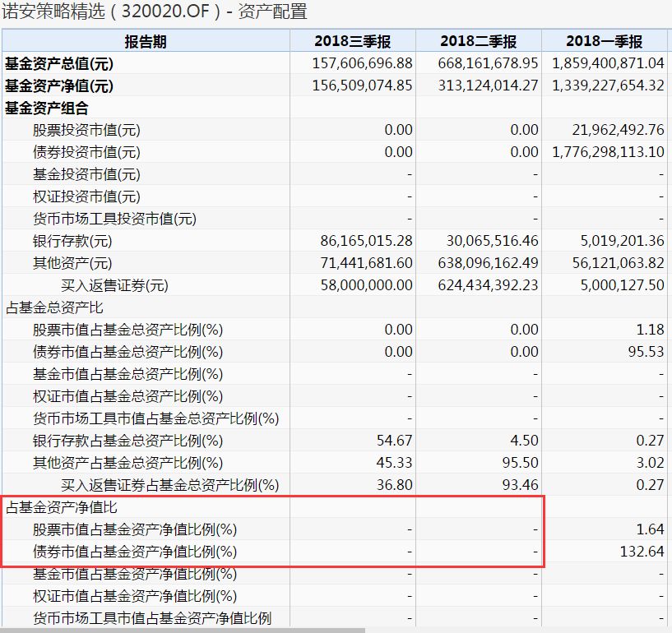Click the 3.02 other assets ratio cell

(x=650, y=463)
